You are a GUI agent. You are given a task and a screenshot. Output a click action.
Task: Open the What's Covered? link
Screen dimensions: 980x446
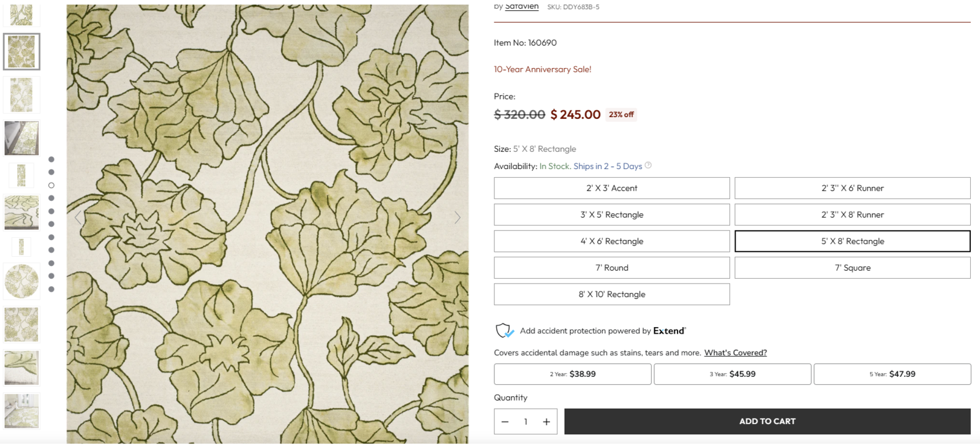736,352
